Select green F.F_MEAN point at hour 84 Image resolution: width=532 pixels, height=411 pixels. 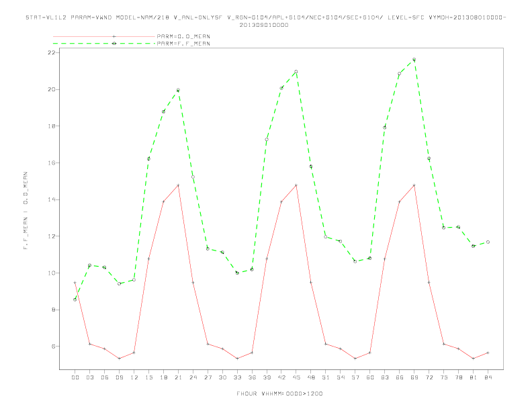pos(488,242)
